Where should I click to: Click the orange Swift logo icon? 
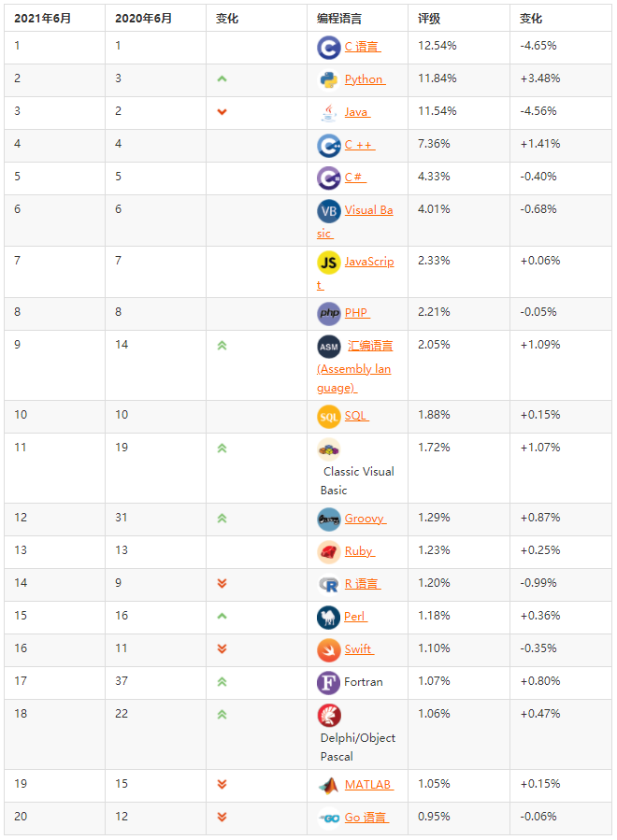click(x=328, y=649)
